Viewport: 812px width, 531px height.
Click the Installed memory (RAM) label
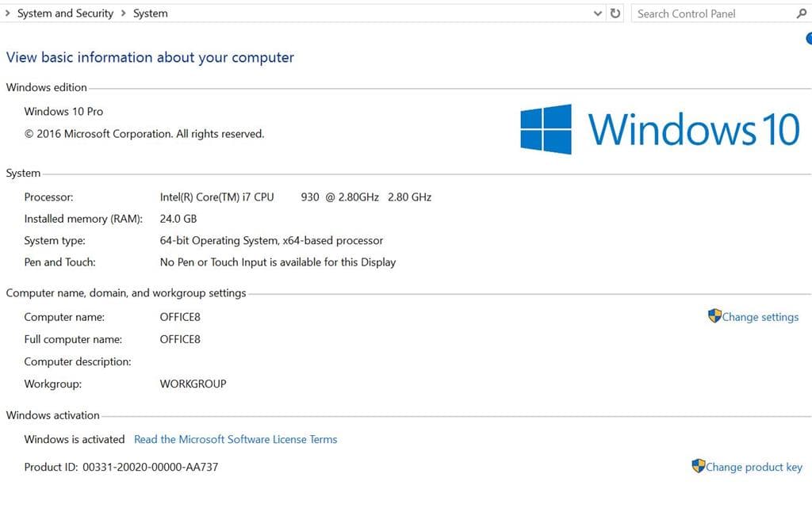pyautogui.click(x=83, y=219)
